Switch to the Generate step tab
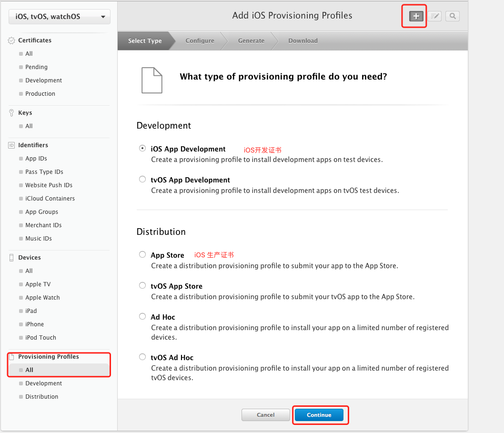 (x=252, y=41)
